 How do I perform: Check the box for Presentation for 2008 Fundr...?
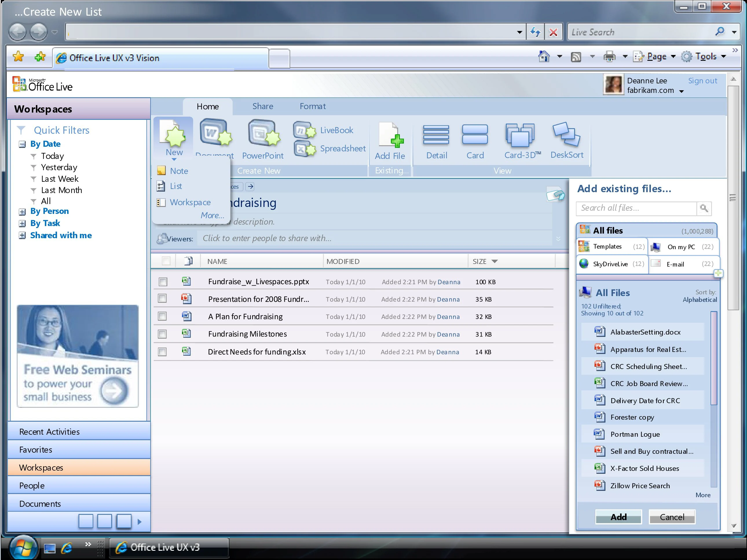[x=162, y=298]
